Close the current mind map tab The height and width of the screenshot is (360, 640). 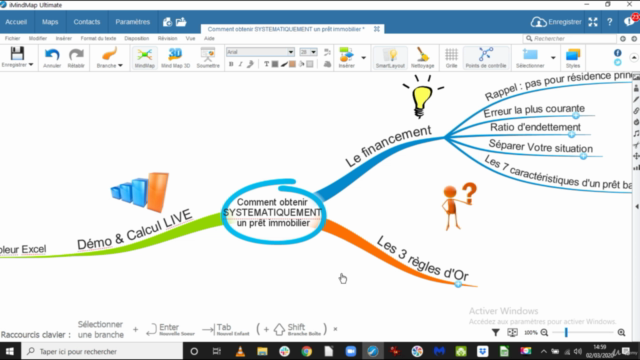click(377, 29)
